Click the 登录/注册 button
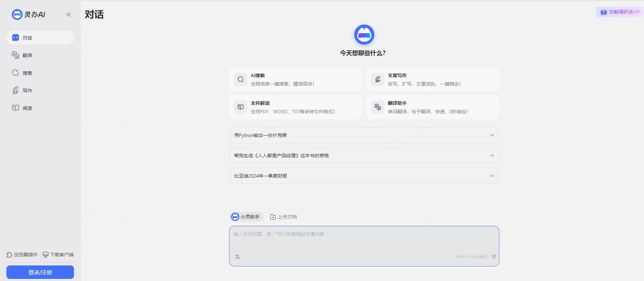Screen dimensions: 644x281 (x=40, y=272)
